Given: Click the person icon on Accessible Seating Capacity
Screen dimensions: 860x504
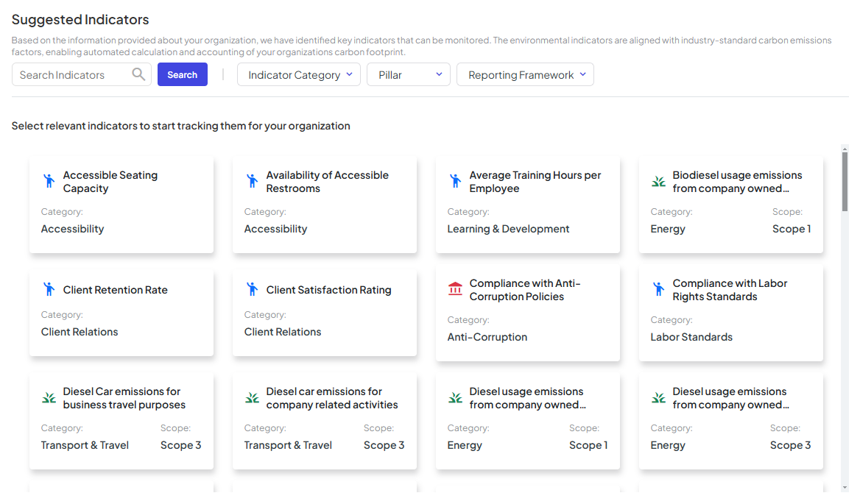Looking at the screenshot, I should [x=49, y=181].
